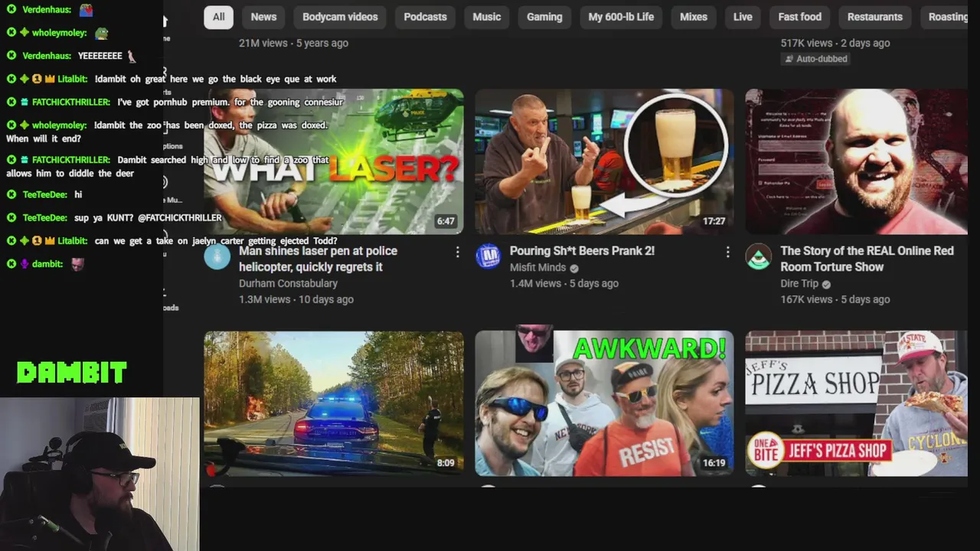980x551 pixels.
Task: Click the 8:09 duration badge
Action: [446, 463]
